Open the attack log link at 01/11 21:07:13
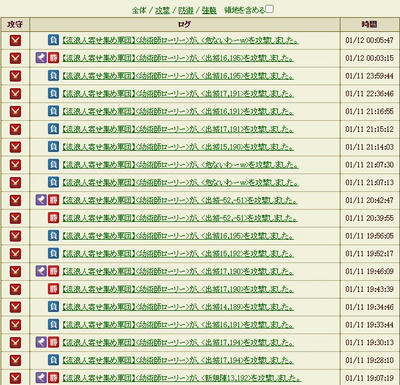 coord(180,182)
